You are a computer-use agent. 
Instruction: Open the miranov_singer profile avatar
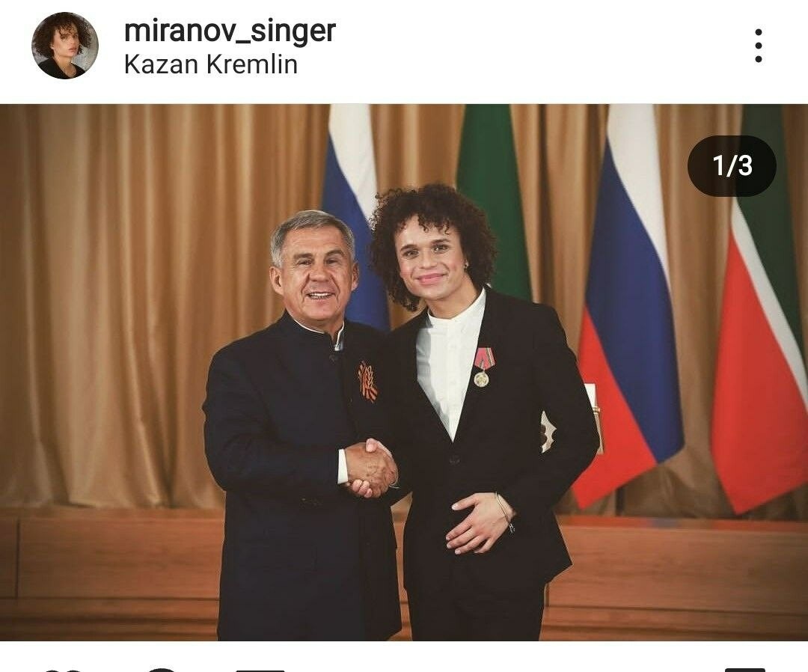[x=65, y=46]
